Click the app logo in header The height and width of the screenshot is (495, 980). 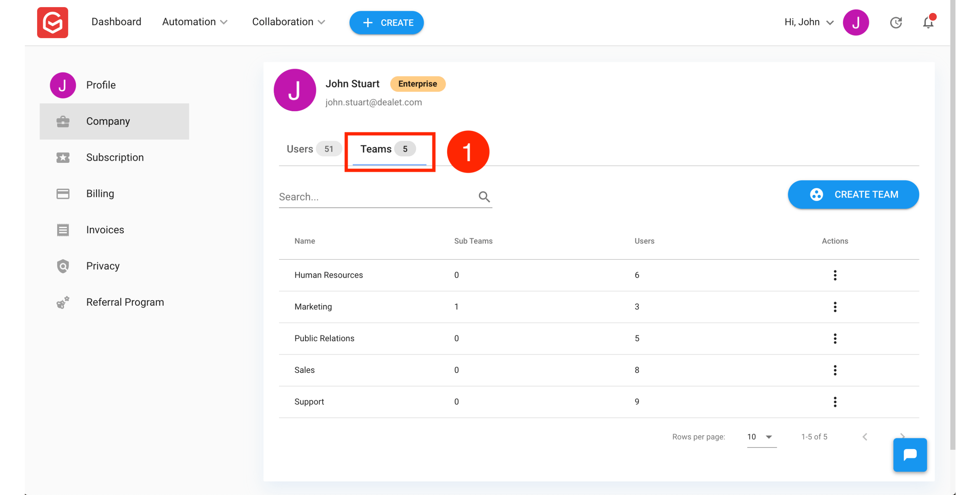coord(52,22)
